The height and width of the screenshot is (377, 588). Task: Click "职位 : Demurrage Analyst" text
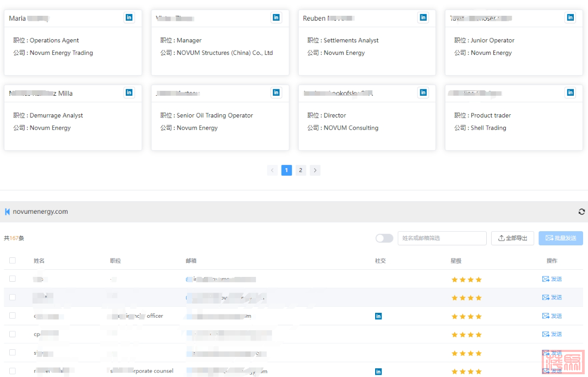point(48,115)
